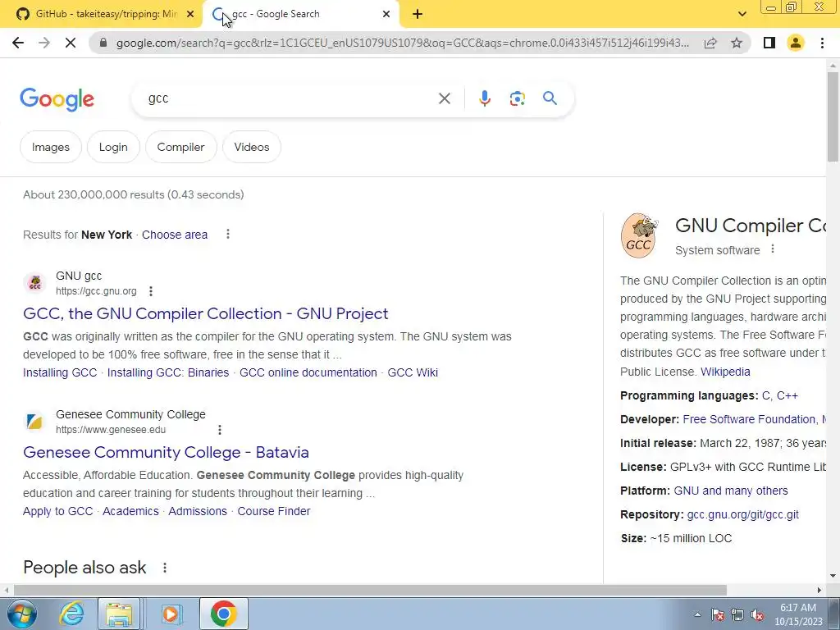Open options next to Choose area

(x=228, y=234)
